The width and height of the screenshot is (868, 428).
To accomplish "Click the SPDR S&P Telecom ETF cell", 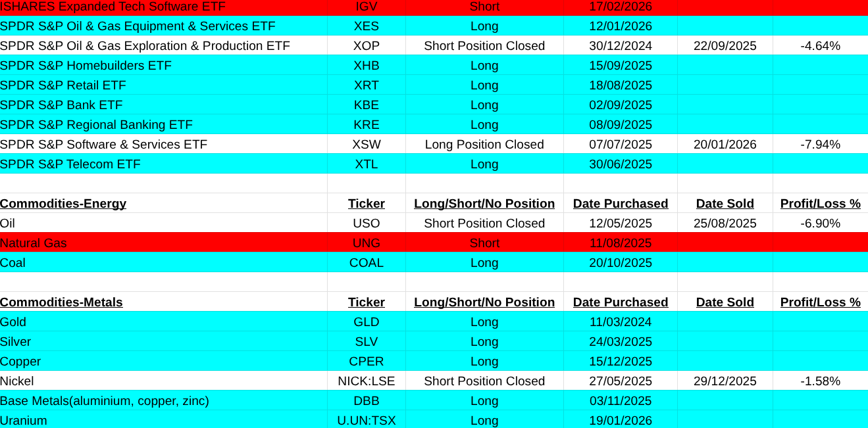I will click(70, 164).
